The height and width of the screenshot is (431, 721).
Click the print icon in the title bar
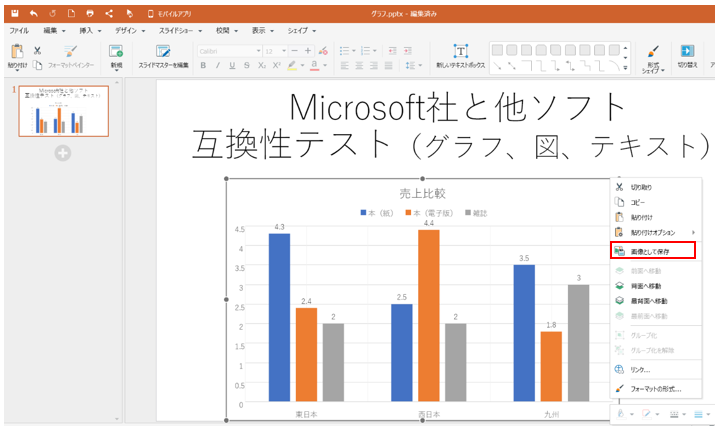coord(89,14)
